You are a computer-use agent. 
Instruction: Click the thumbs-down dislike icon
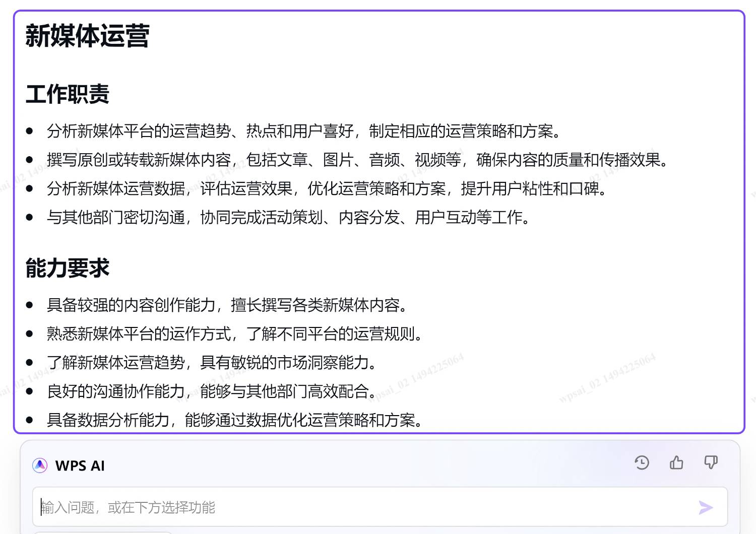[711, 462]
